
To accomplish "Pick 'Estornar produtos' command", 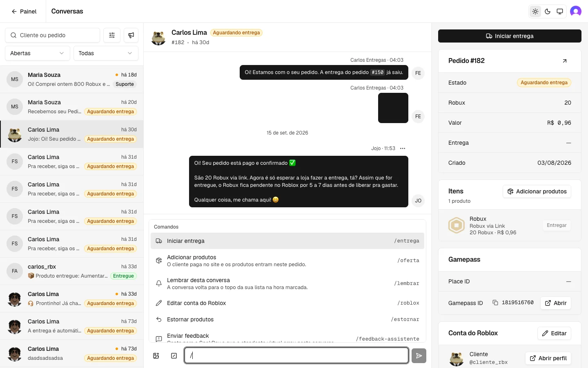I will [x=287, y=319].
